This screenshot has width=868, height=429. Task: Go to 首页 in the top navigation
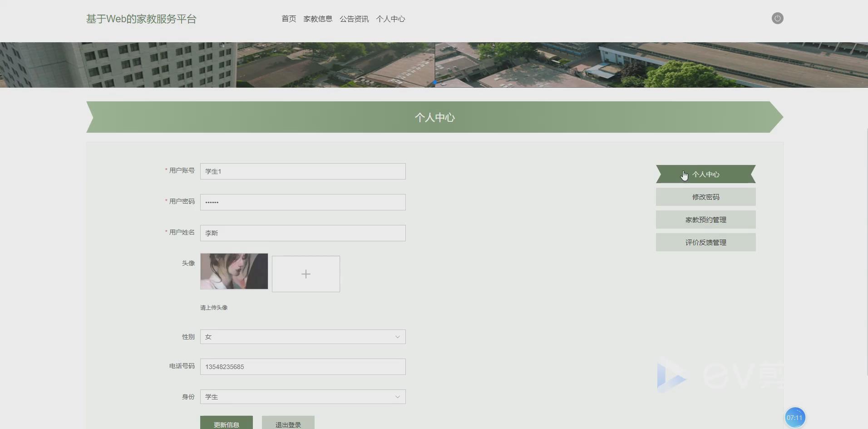click(289, 19)
